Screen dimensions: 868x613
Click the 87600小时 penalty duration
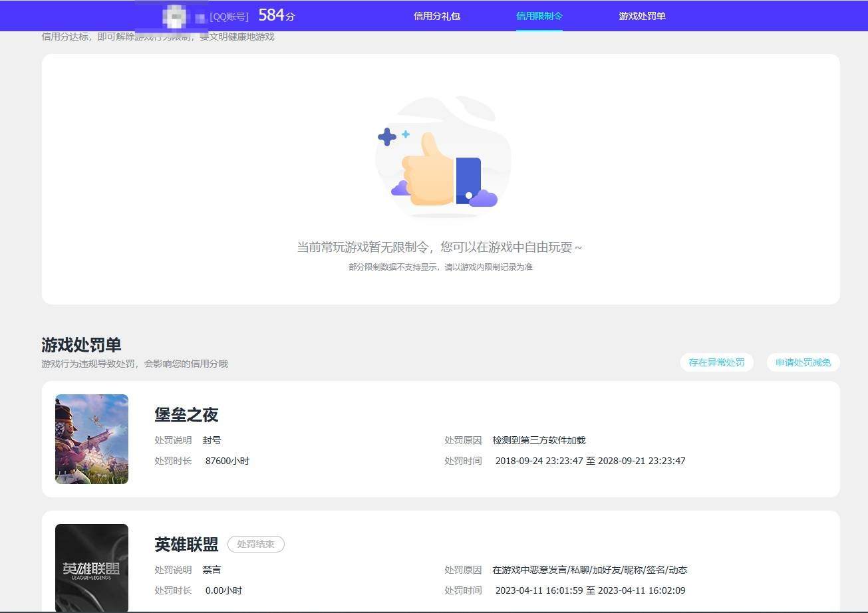click(x=227, y=461)
